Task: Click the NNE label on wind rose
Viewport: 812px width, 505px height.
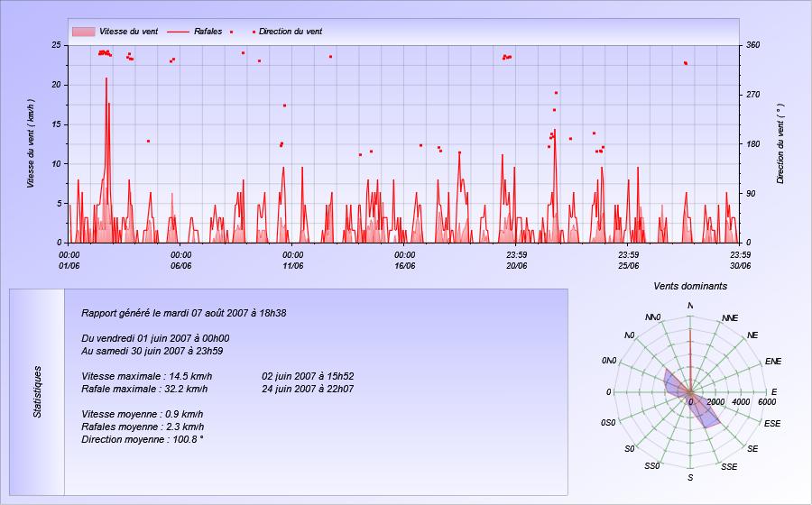Action: [x=730, y=318]
